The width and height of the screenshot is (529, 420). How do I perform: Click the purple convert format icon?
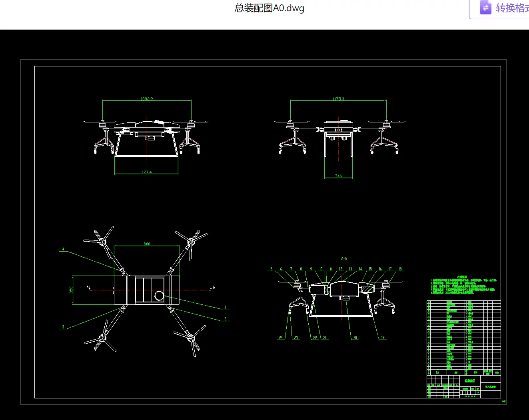485,8
